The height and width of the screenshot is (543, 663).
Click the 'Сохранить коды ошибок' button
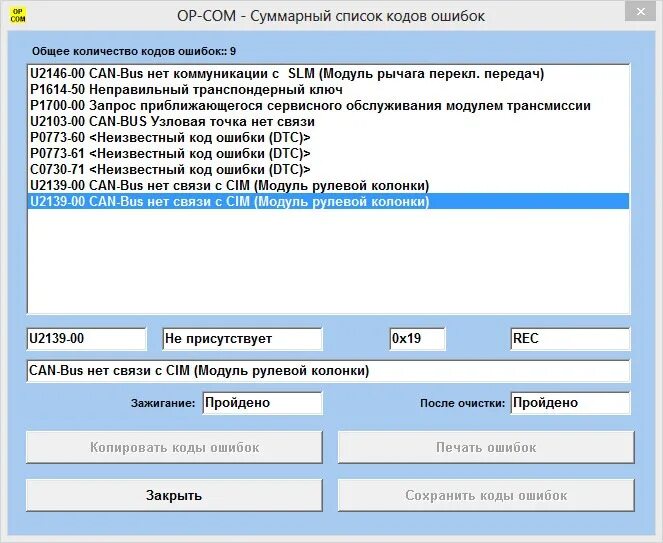pos(486,495)
